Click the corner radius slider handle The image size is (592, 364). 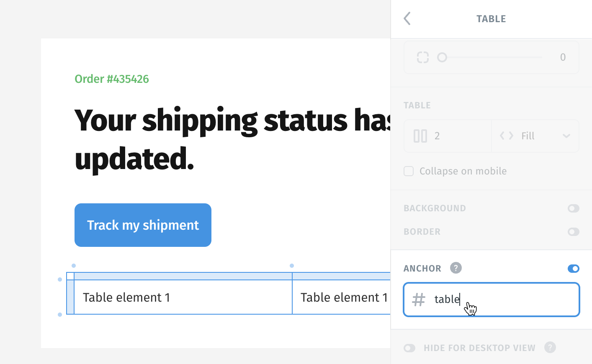tap(442, 57)
